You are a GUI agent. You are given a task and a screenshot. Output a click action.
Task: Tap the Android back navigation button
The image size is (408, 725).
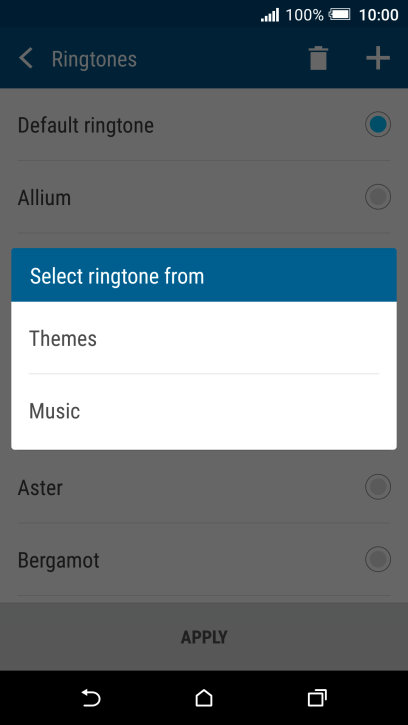[x=91, y=698]
